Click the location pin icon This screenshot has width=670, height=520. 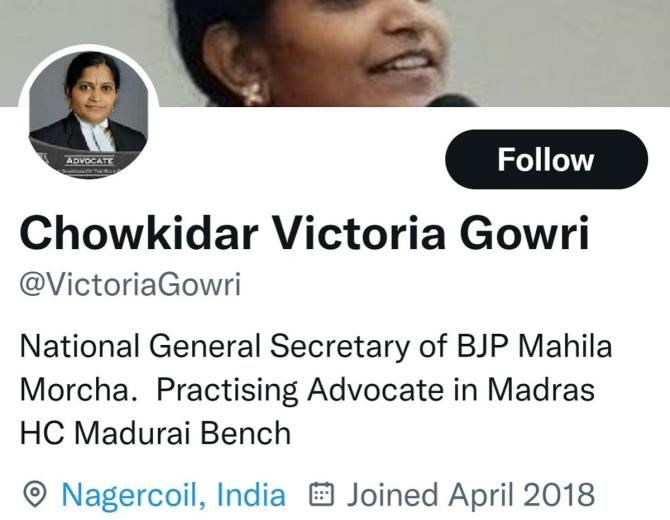coord(35,494)
